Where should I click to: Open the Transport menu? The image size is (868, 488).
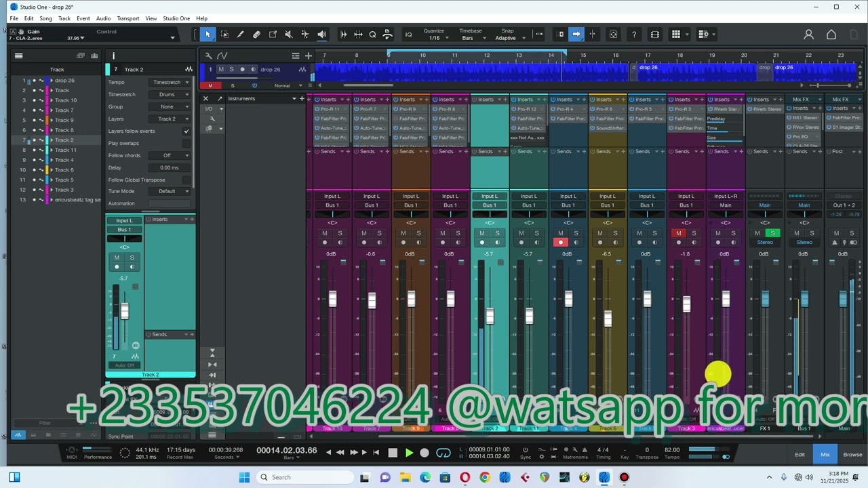[128, 18]
